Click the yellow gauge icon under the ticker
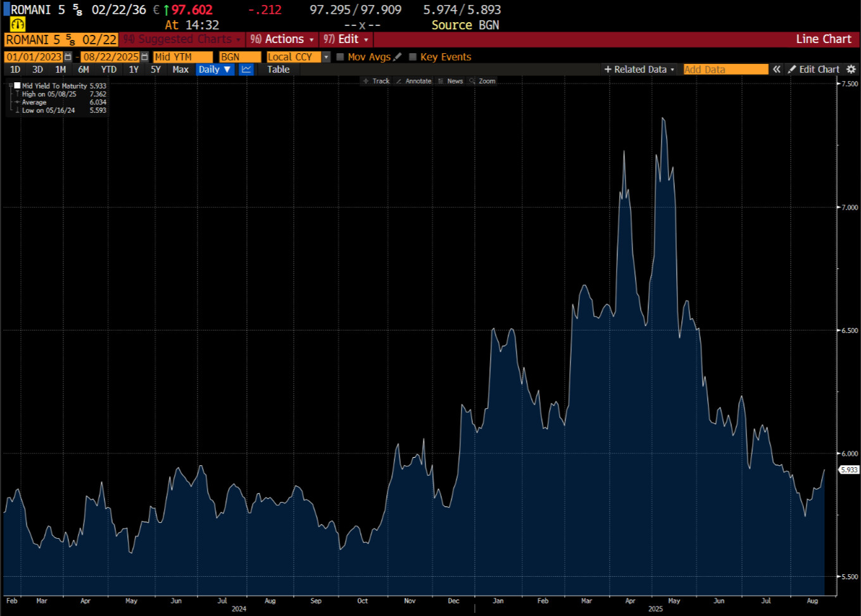The height and width of the screenshot is (616, 861). pos(18,25)
